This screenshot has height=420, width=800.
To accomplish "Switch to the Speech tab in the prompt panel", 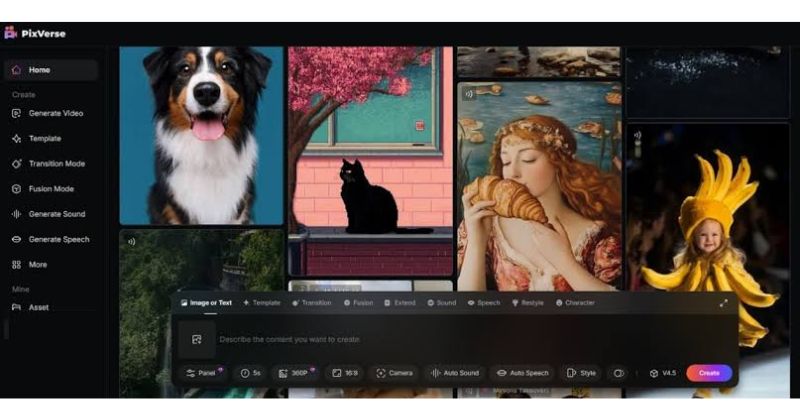I will pyautogui.click(x=484, y=303).
